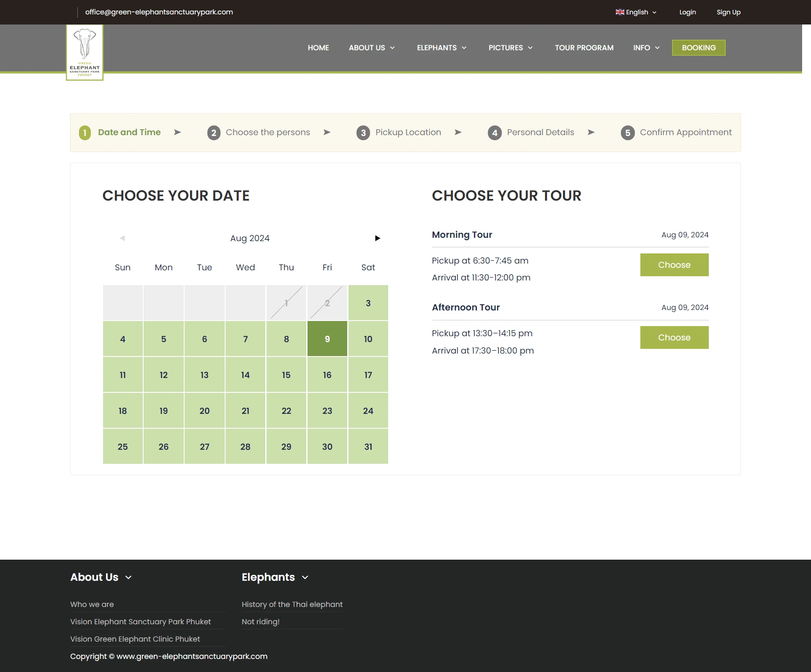Expand the About Us nav dropdown
811x672 pixels.
(372, 48)
